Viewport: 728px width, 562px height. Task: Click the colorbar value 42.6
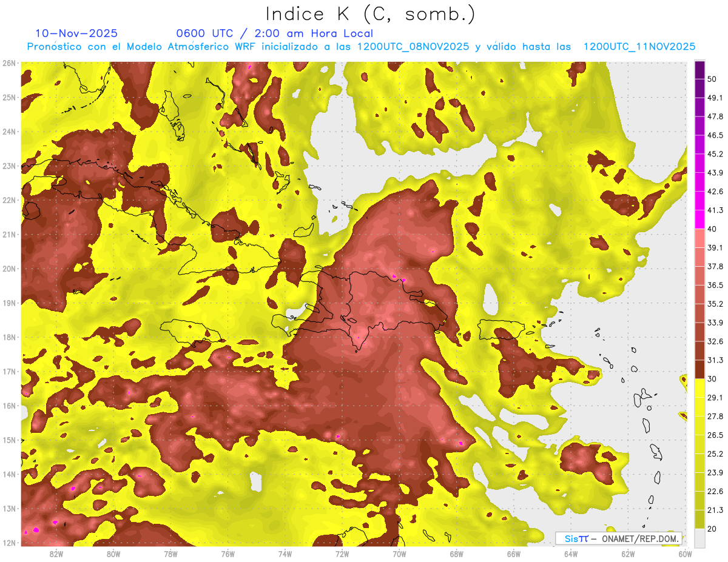point(715,192)
